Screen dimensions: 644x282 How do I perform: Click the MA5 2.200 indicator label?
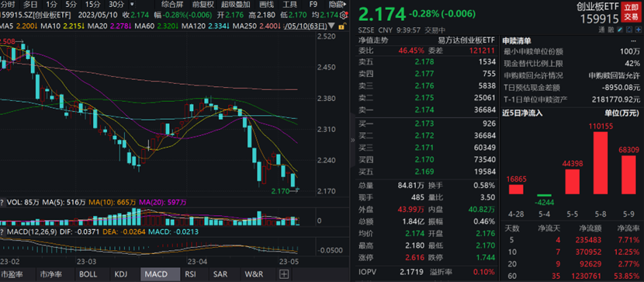[x=19, y=26]
